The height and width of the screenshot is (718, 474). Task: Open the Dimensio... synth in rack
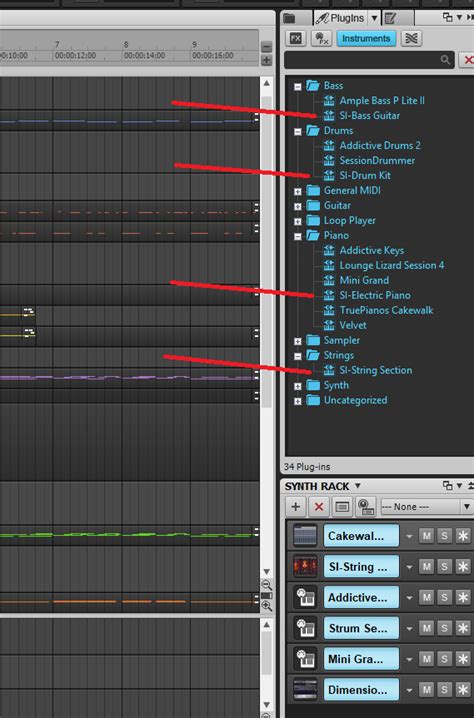[x=361, y=690]
